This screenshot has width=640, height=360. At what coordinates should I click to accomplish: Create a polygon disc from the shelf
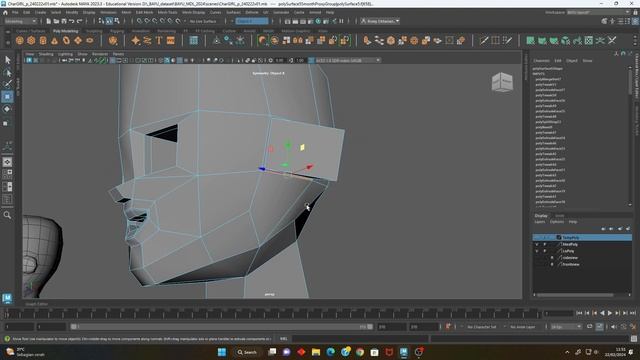click(x=89, y=40)
